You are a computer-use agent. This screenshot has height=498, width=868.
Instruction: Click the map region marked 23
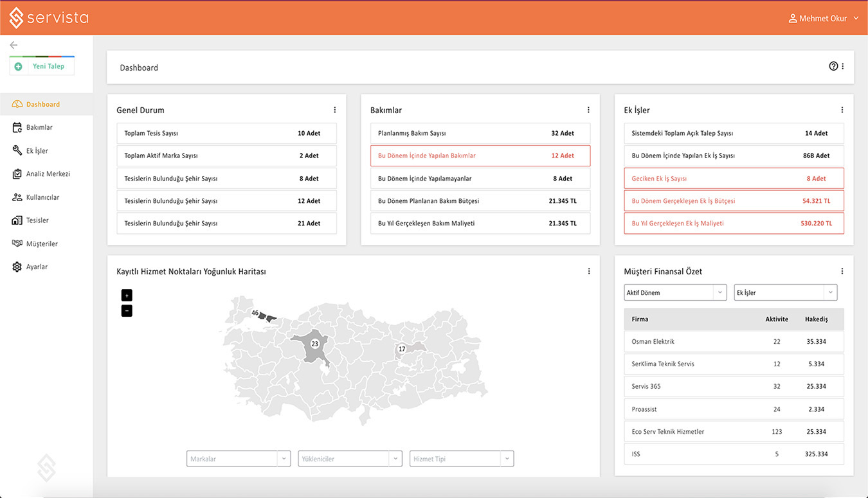click(x=314, y=344)
